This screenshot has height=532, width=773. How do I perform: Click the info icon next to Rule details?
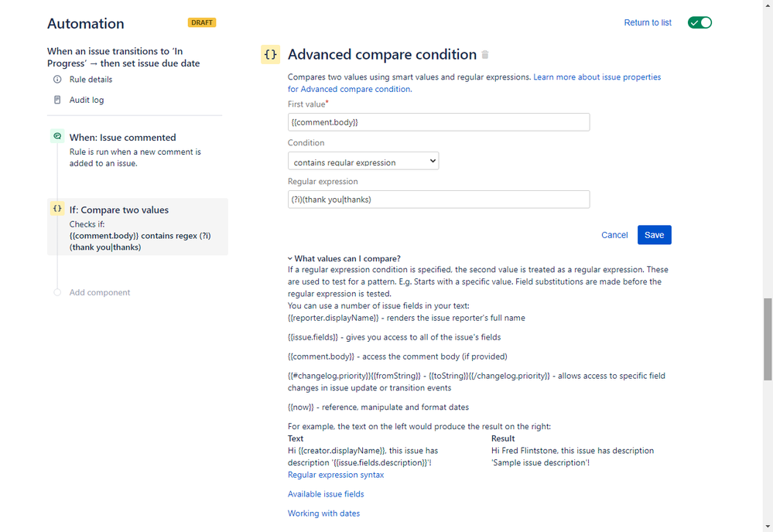click(56, 79)
